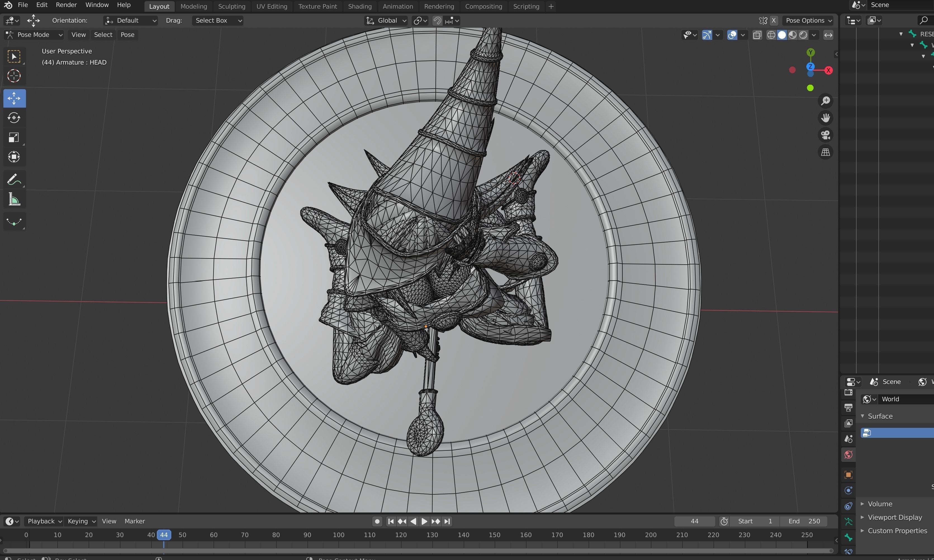The width and height of the screenshot is (934, 560).
Task: Toggle the camera view icon
Action: [x=826, y=135]
